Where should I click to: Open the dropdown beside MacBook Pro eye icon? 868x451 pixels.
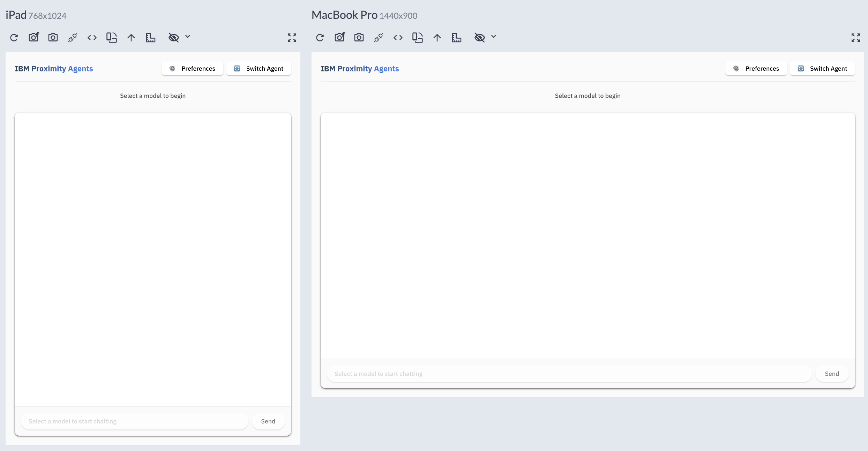coord(494,37)
